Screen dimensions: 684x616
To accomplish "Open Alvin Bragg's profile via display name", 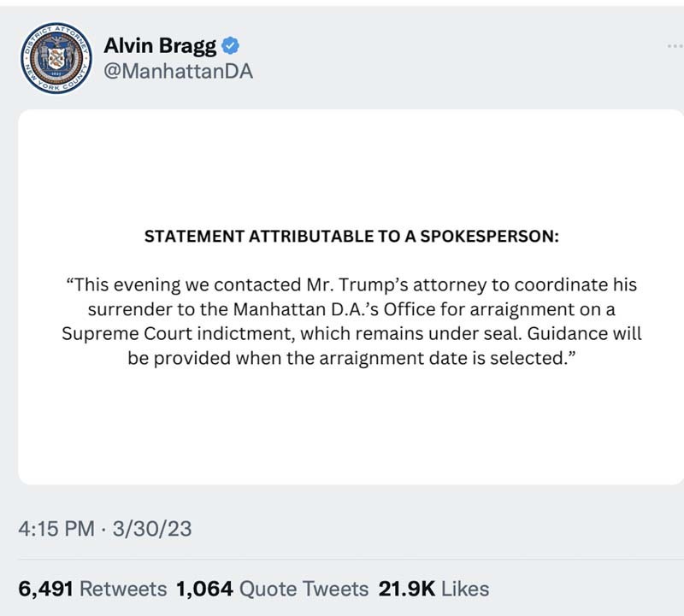I will click(160, 46).
